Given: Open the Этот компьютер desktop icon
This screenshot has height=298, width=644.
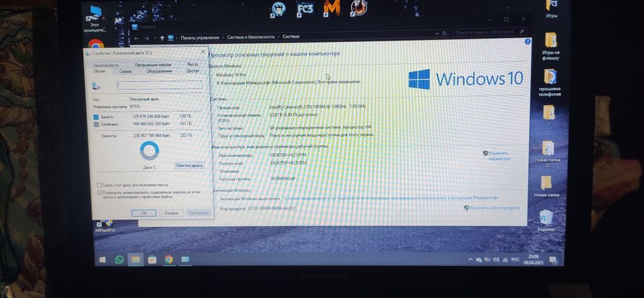Looking at the screenshot, I should [x=95, y=19].
